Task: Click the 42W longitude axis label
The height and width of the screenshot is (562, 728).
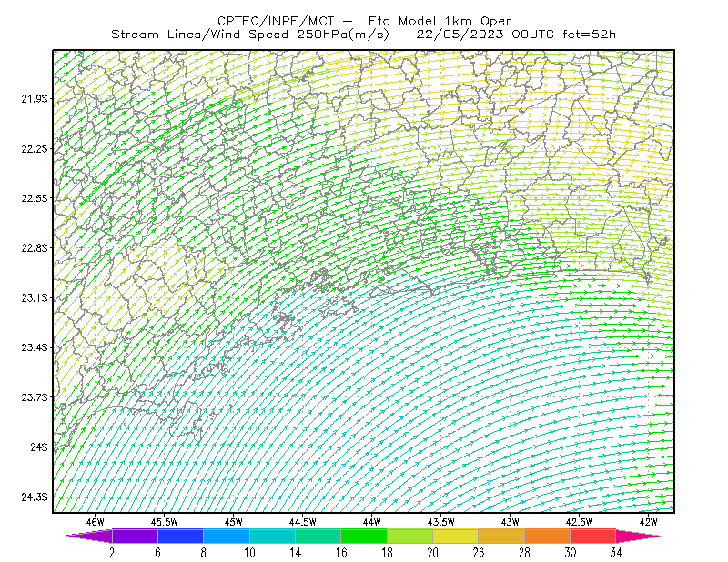Action: click(648, 522)
